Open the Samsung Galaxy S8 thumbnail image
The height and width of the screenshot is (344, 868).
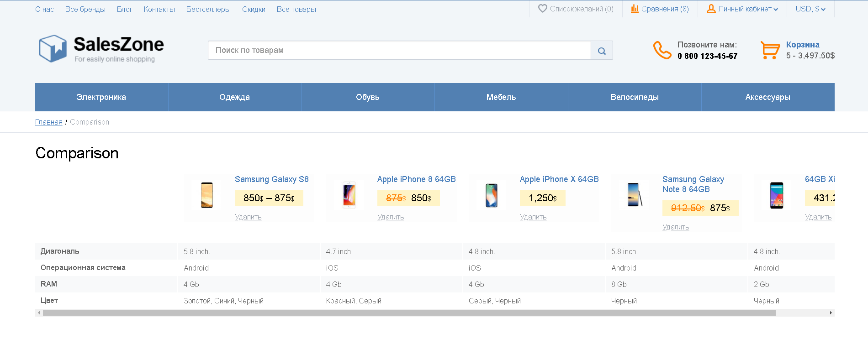pyautogui.click(x=206, y=195)
